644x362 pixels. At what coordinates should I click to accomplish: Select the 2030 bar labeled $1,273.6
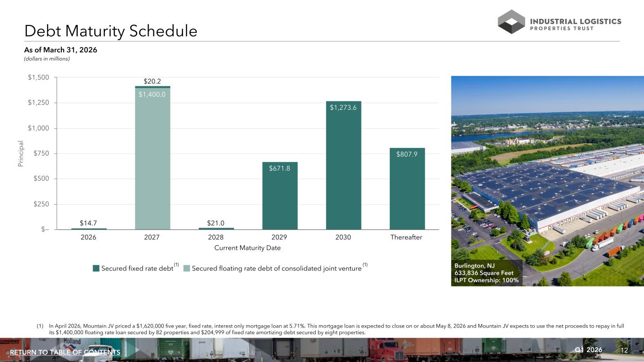click(343, 165)
